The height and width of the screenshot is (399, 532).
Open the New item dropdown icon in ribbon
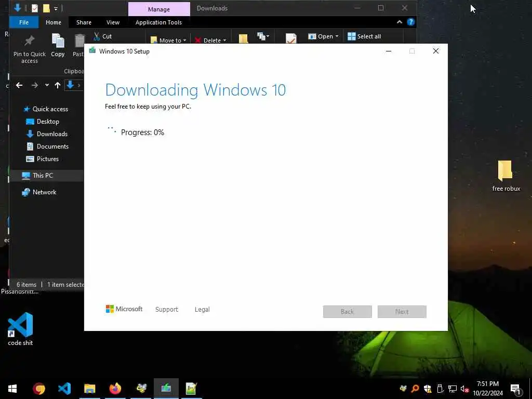[263, 36]
